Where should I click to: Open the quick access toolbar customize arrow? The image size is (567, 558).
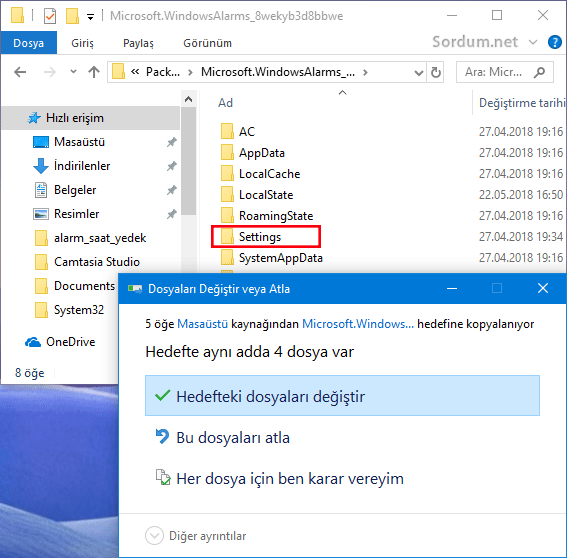90,16
